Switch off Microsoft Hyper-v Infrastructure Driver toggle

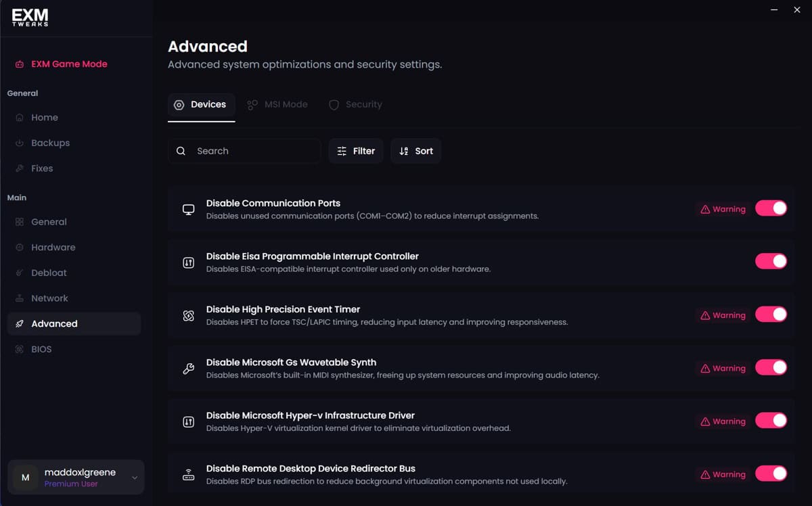click(771, 421)
